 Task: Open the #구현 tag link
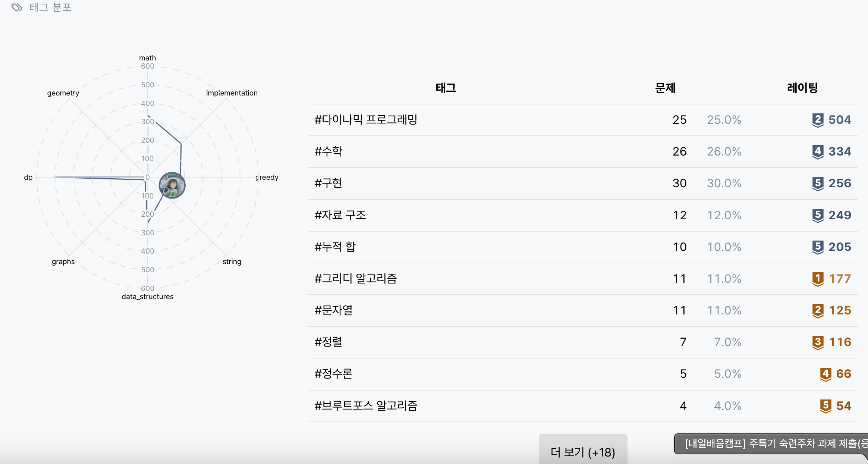[328, 183]
